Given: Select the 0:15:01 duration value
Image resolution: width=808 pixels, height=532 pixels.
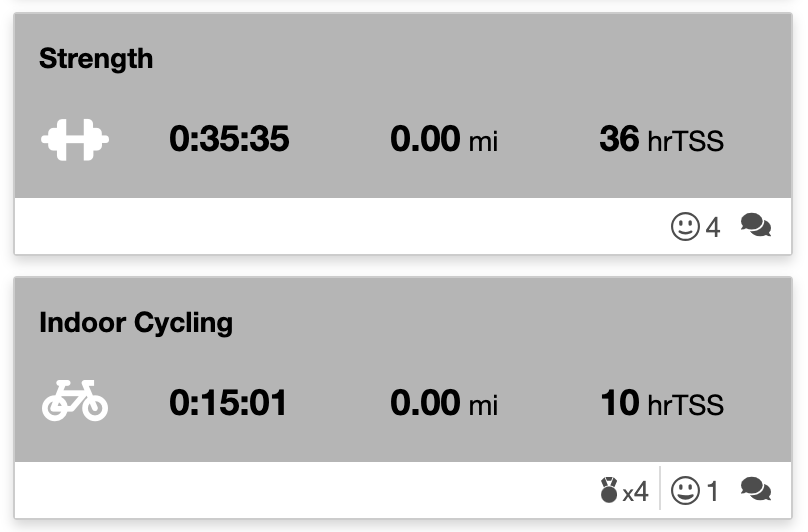Looking at the screenshot, I should point(228,403).
